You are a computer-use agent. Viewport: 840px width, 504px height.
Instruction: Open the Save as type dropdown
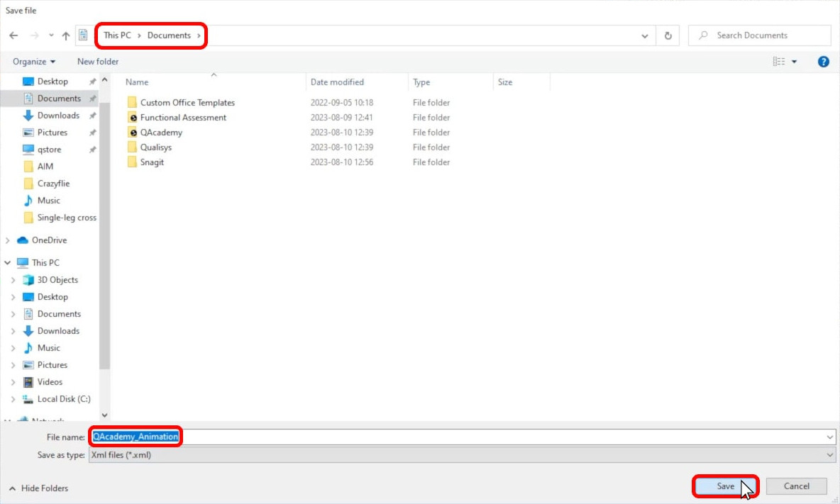click(829, 455)
